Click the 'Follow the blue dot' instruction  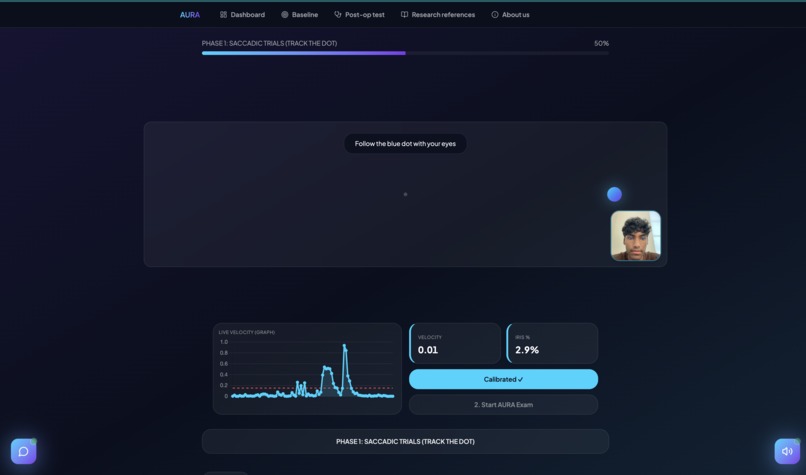pos(405,143)
